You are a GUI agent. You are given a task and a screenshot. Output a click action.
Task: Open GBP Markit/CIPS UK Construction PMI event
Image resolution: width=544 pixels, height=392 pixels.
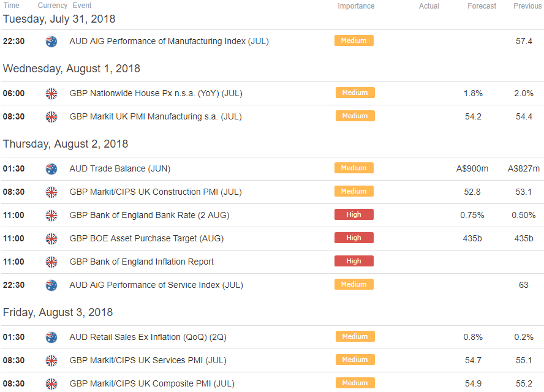pos(156,192)
